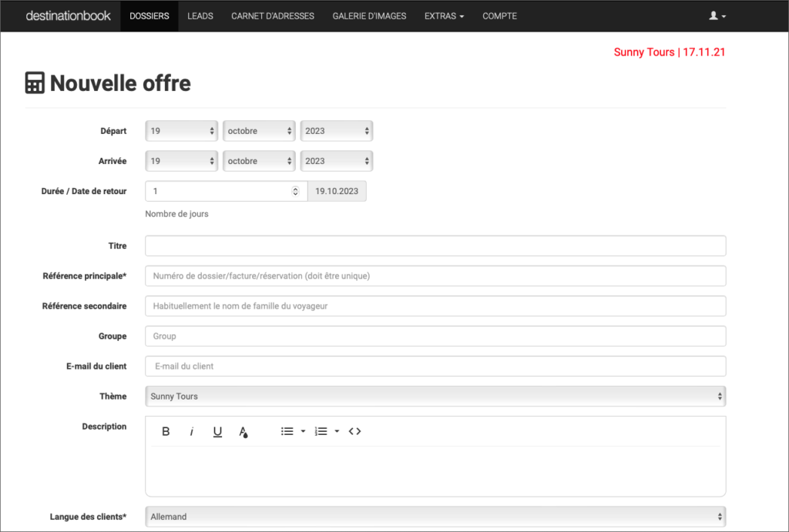Open the Départ day dropdown
Viewport: 789px width, 532px height.
coord(181,131)
